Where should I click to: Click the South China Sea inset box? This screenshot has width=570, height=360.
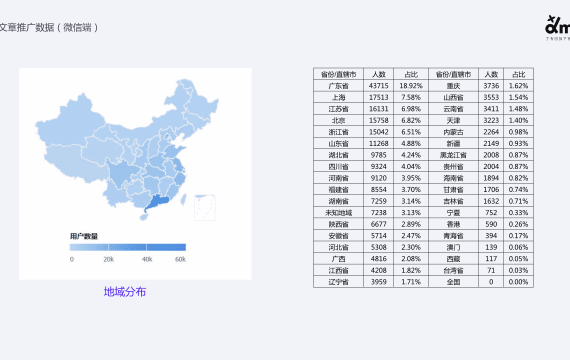click(x=205, y=207)
